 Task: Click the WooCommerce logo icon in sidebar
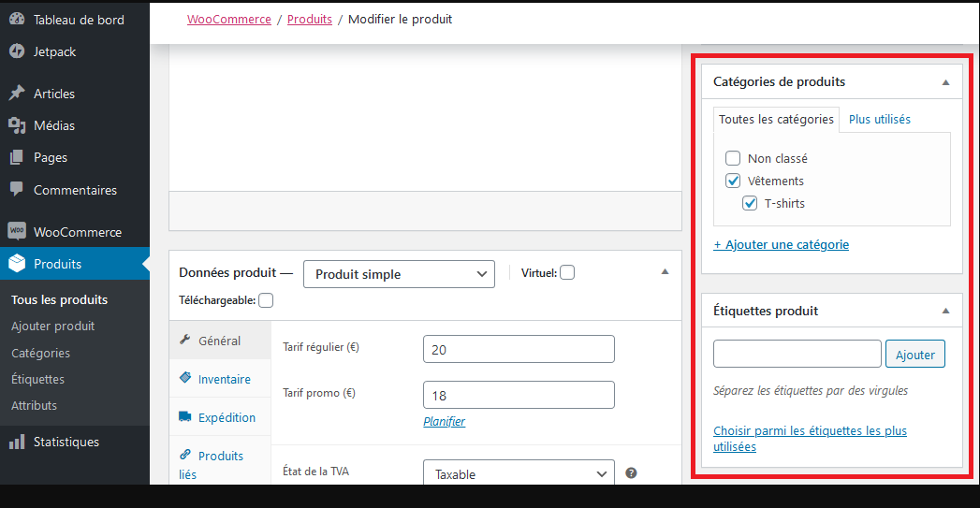(17, 231)
